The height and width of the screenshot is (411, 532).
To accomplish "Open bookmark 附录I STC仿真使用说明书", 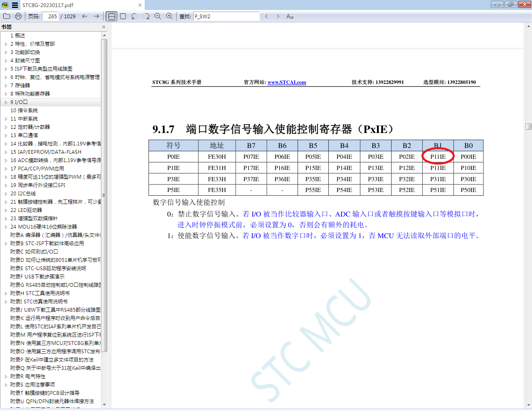I will point(39,302).
